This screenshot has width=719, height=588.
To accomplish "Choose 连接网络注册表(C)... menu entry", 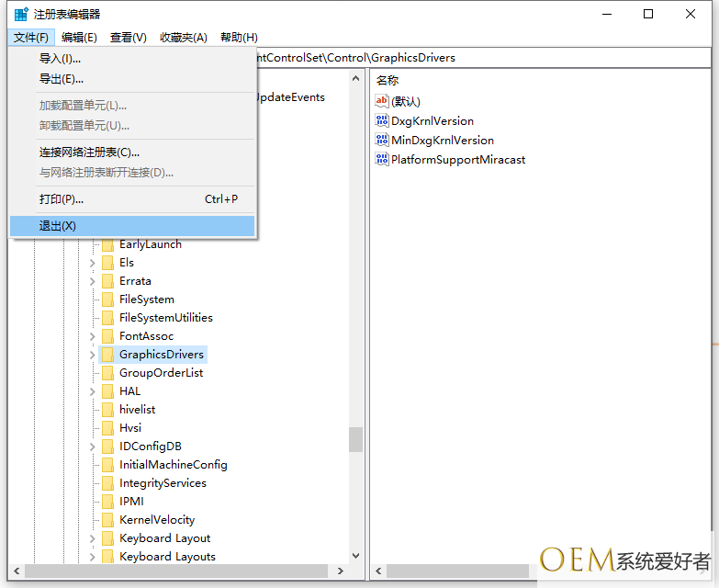I will click(x=89, y=153).
